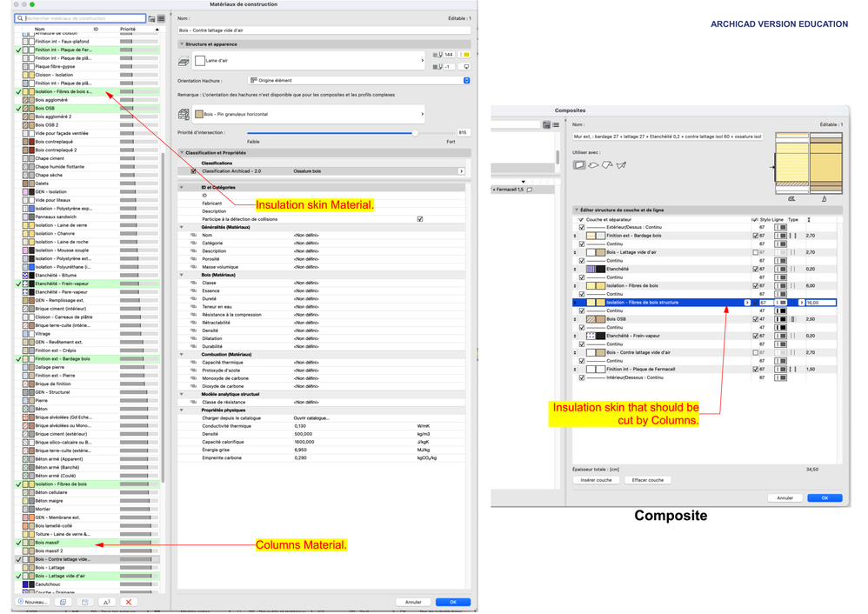Select Finition ext - Bardage bois material
Viewport: 868px width, 614px height.
(x=88, y=359)
